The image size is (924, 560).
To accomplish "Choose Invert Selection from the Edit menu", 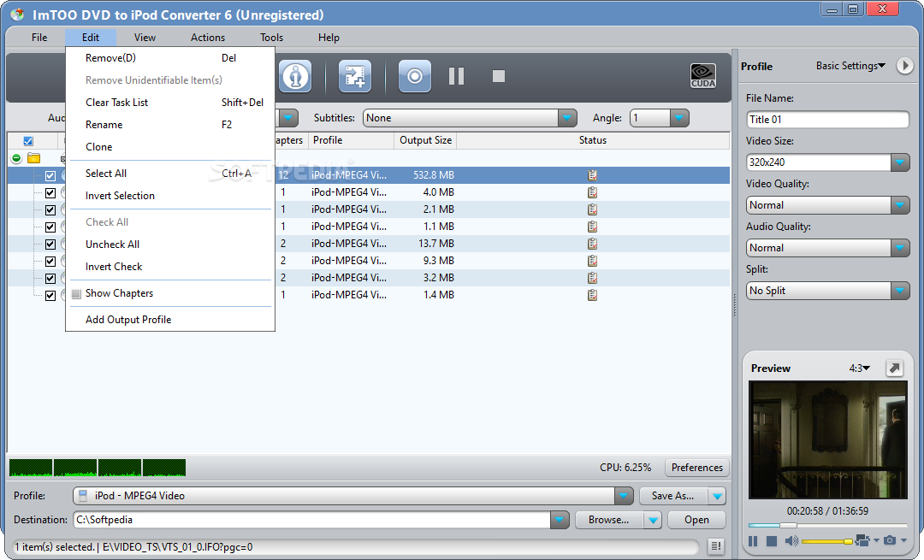I will coord(170,196).
